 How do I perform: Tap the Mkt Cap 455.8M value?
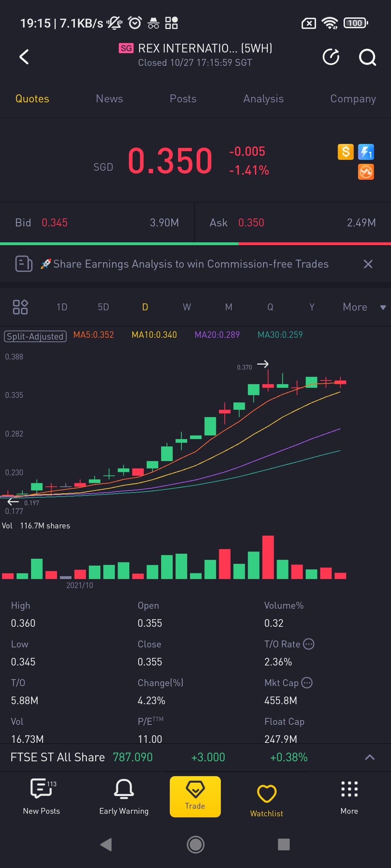click(281, 701)
